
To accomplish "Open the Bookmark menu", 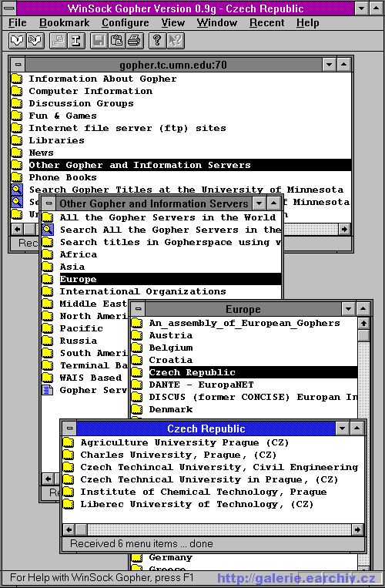I will (65, 22).
